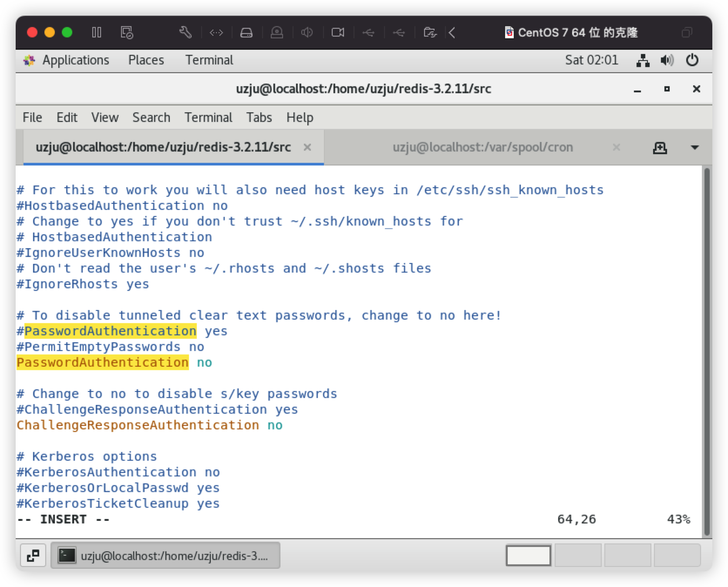This screenshot has height=587, width=728.
Task: Select the first workspace in switcher
Action: (x=528, y=556)
